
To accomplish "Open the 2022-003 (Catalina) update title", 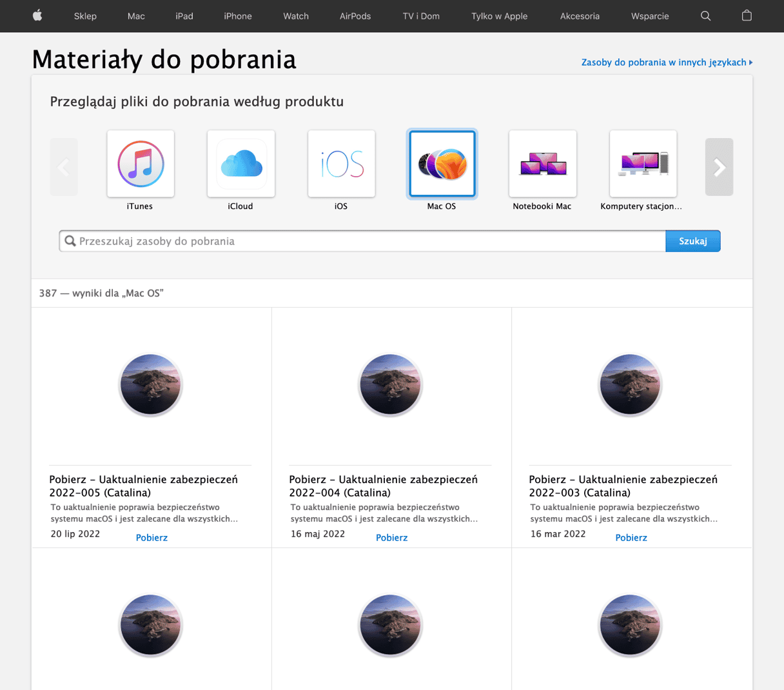I will pos(623,486).
